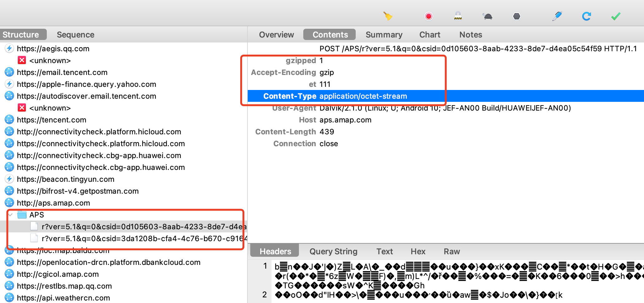The height and width of the screenshot is (303, 644).
Task: Click globe icon for http://connectivitycheck.cbg-app.huawei.com
Action: point(9,155)
